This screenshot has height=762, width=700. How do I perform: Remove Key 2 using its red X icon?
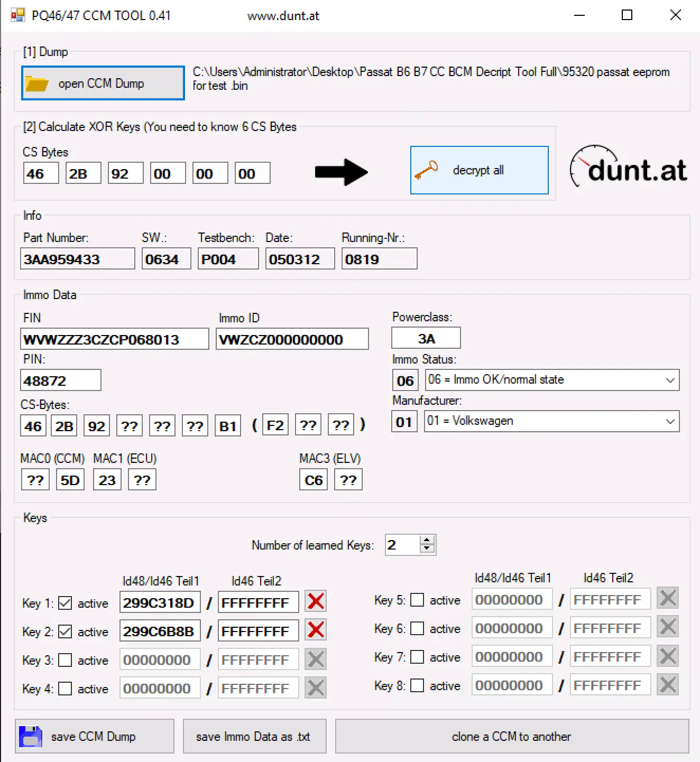(x=315, y=629)
